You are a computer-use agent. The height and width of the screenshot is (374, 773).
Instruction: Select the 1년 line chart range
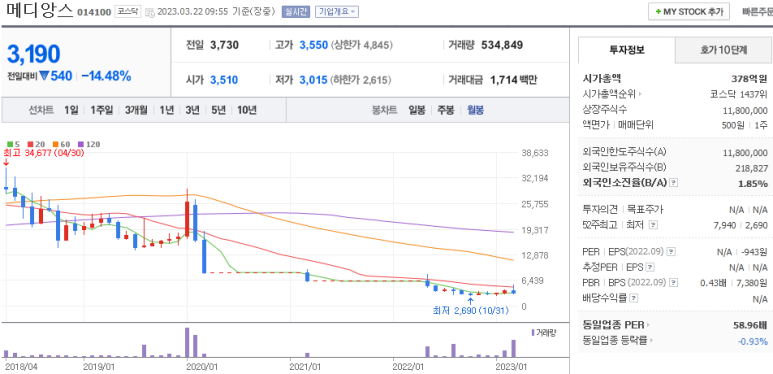point(166,110)
